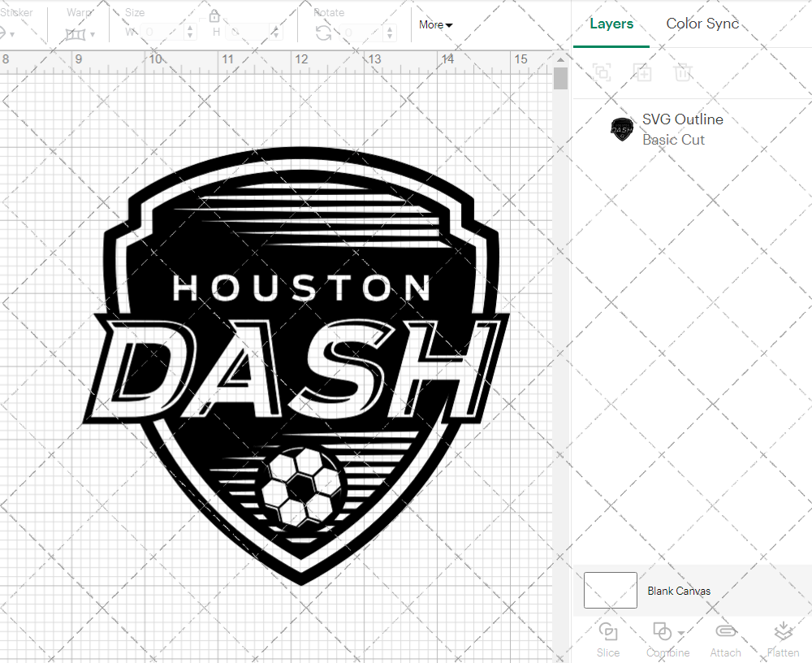
Task: Toggle the size lock aspect ratio icon
Action: 214,15
